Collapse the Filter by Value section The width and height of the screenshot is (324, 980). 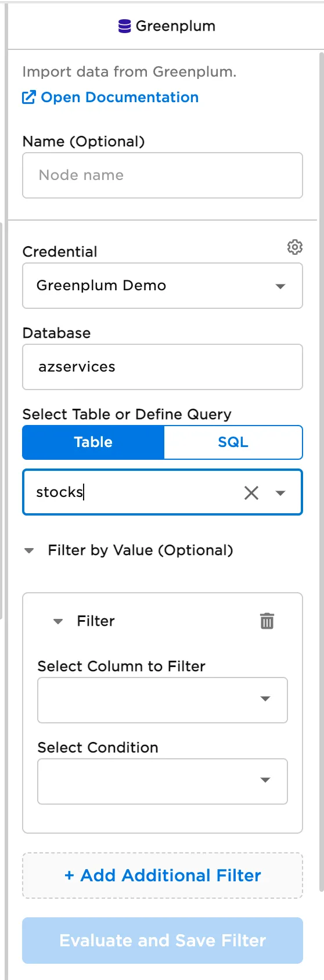pyautogui.click(x=29, y=550)
